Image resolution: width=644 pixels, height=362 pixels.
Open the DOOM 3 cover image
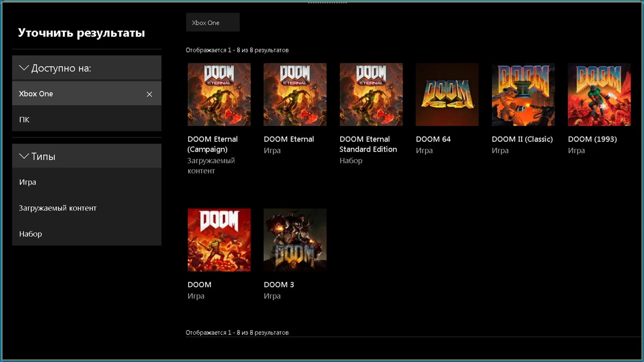(295, 240)
